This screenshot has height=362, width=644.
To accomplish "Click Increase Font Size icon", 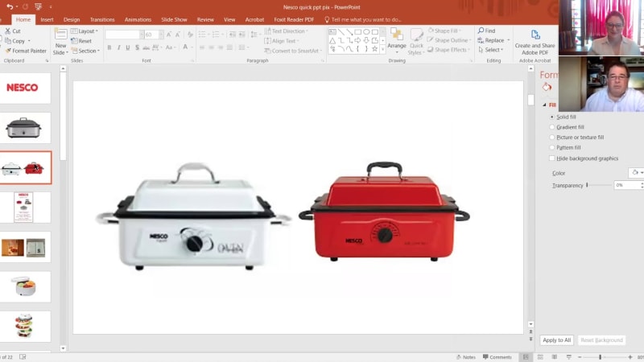I will tap(169, 35).
